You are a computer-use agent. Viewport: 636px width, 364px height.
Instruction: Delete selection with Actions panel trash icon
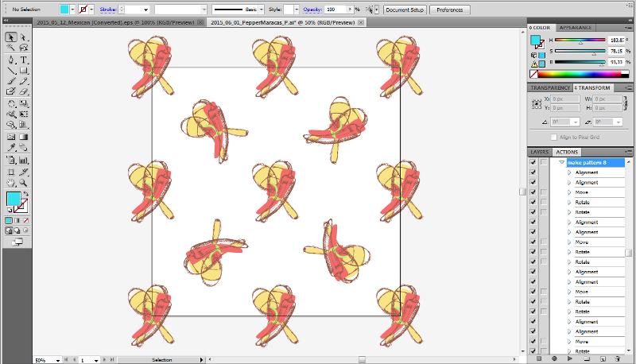[618, 358]
